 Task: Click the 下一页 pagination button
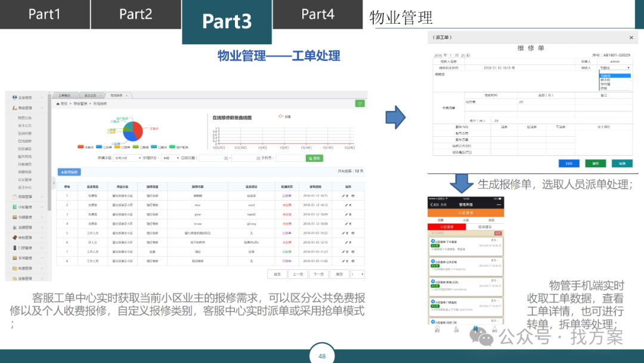(x=318, y=274)
